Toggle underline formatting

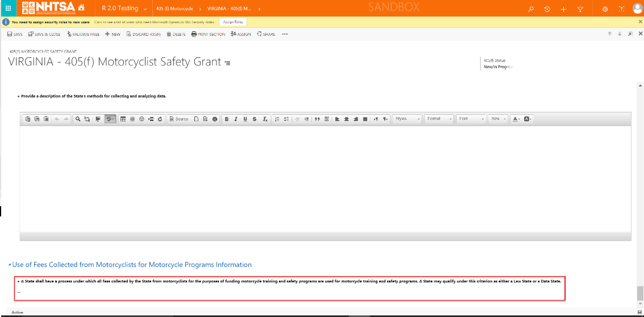coord(245,119)
